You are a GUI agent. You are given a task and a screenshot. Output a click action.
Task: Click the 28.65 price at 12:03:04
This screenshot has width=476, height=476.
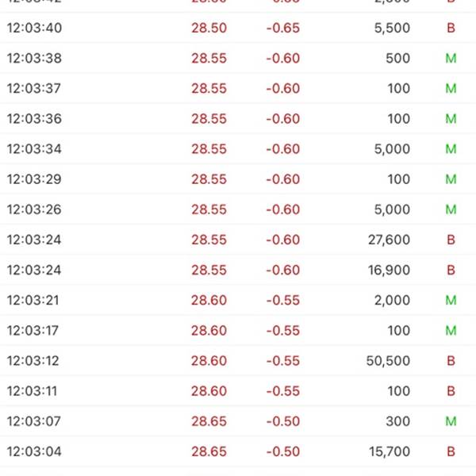click(x=209, y=452)
